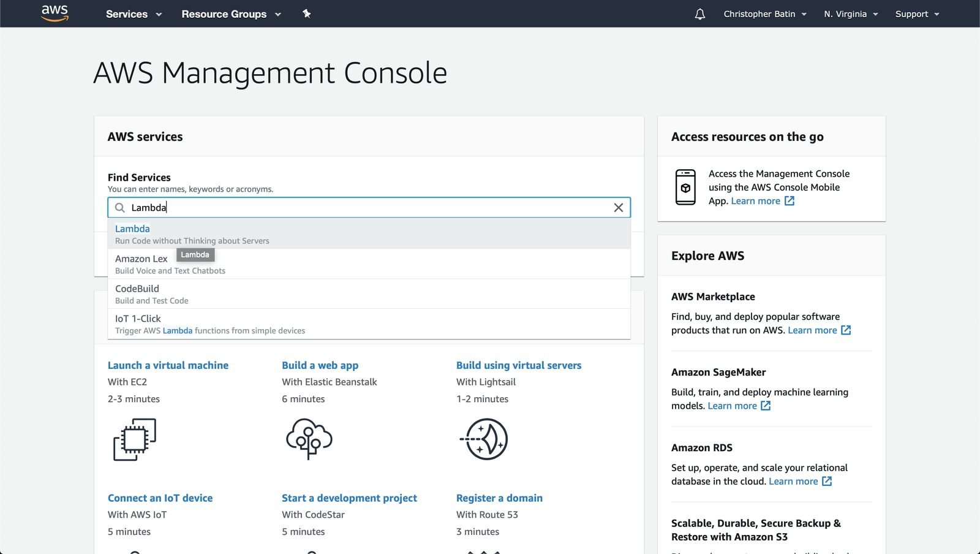Screen dimensions: 980x554
Task: Expand the Services menu
Action: pos(134,14)
